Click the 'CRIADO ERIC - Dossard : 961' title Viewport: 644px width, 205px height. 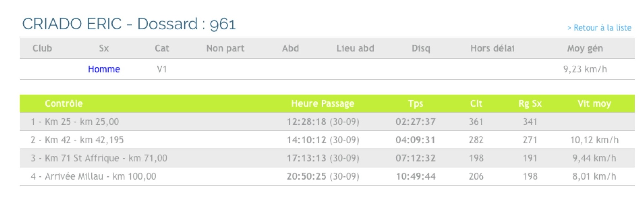pyautogui.click(x=129, y=24)
